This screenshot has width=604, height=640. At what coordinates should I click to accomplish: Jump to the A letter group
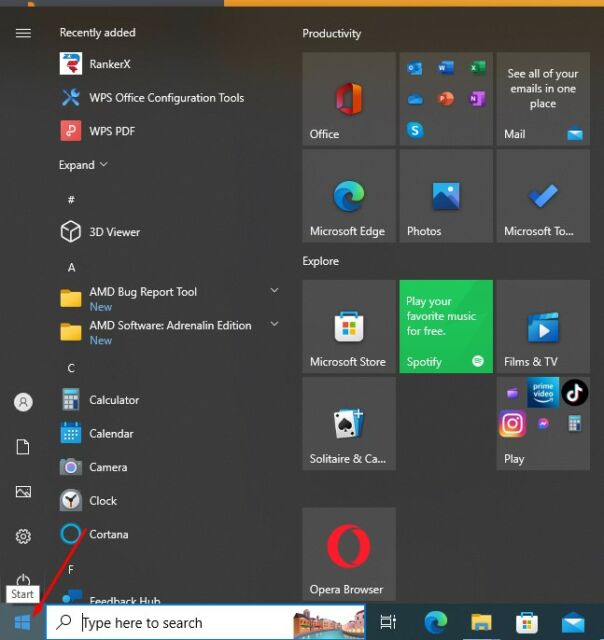pyautogui.click(x=71, y=267)
